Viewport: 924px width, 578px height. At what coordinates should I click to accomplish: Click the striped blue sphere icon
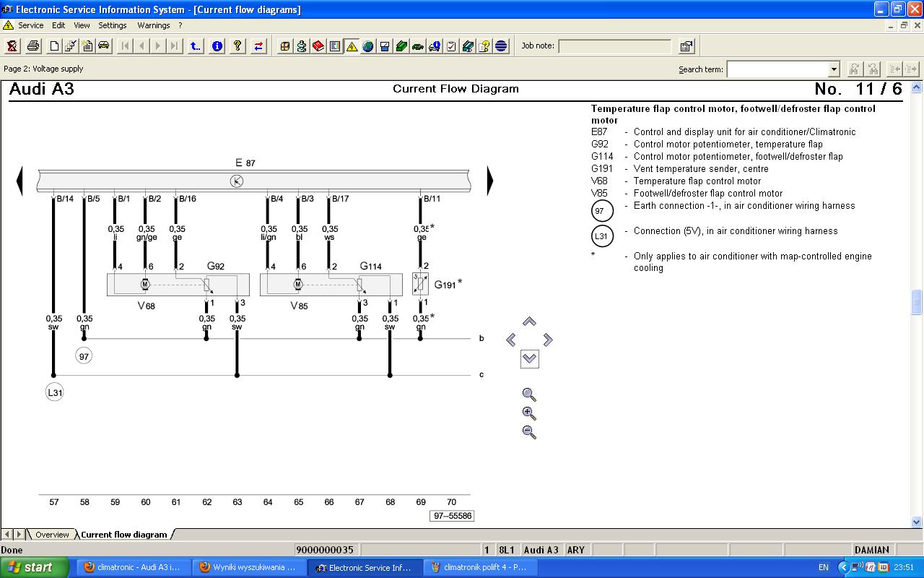coord(501,46)
